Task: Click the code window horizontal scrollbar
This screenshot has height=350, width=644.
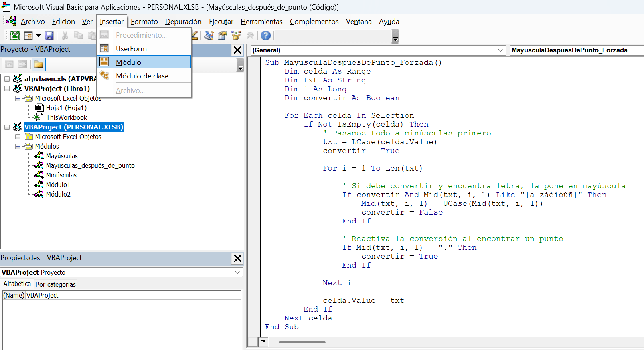Action: pyautogui.click(x=302, y=342)
